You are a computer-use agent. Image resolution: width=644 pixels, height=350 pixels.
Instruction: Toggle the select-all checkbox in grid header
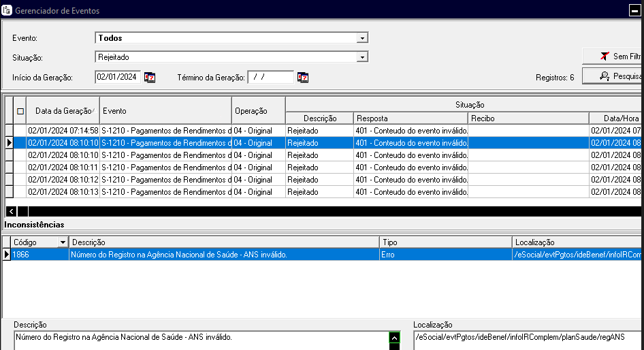tap(20, 111)
